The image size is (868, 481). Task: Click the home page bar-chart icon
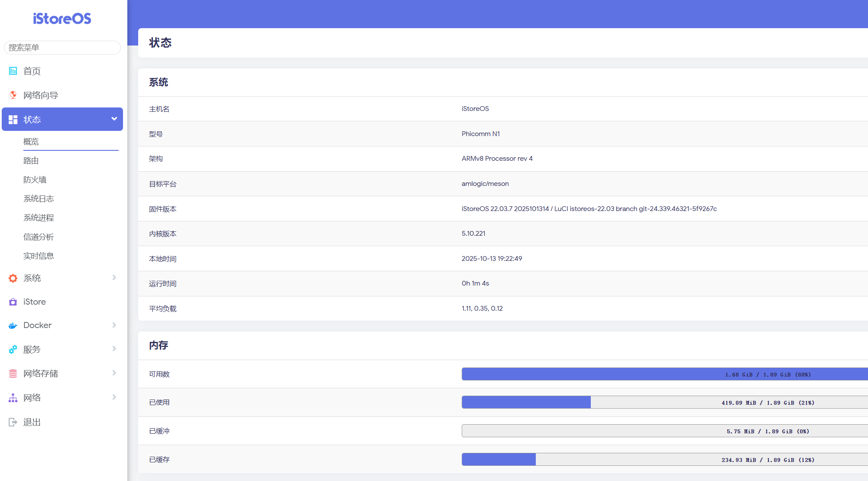[x=13, y=71]
